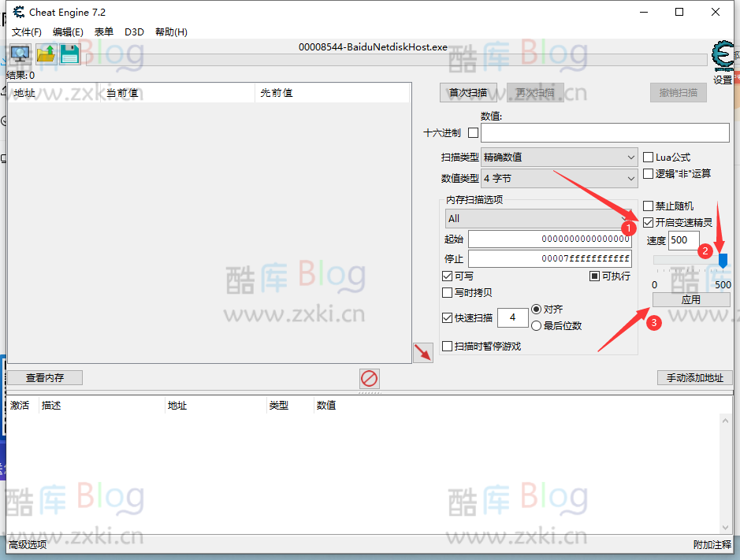Image resolution: width=740 pixels, height=560 pixels.
Task: Click the save cheat table icon
Action: point(72,54)
